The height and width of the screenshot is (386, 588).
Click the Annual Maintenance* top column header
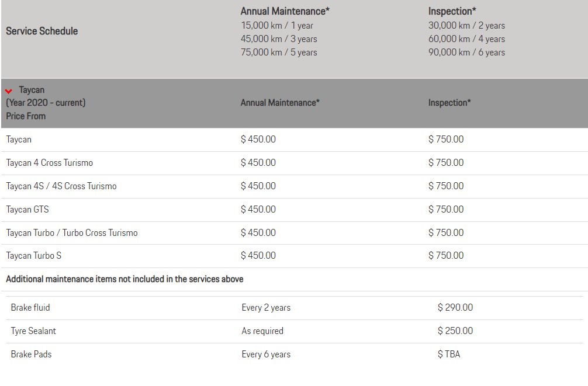(285, 11)
